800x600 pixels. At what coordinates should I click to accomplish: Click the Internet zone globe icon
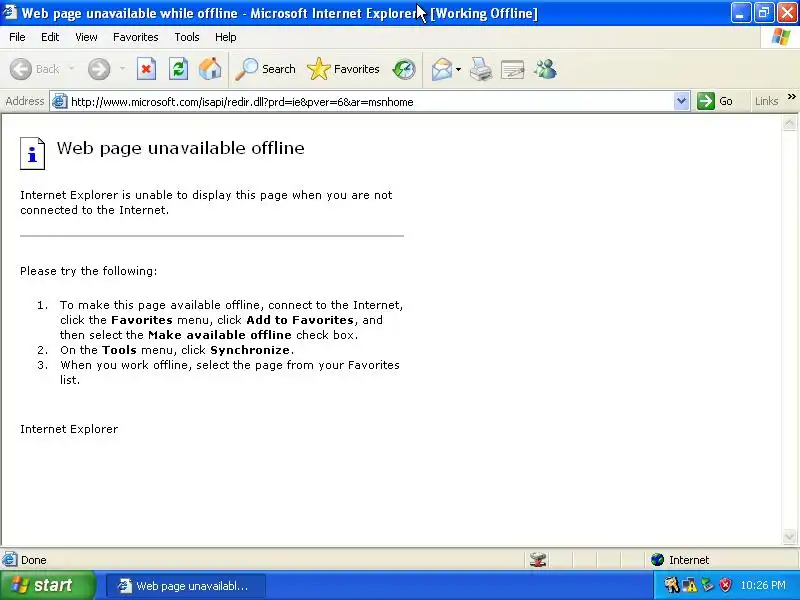(657, 560)
